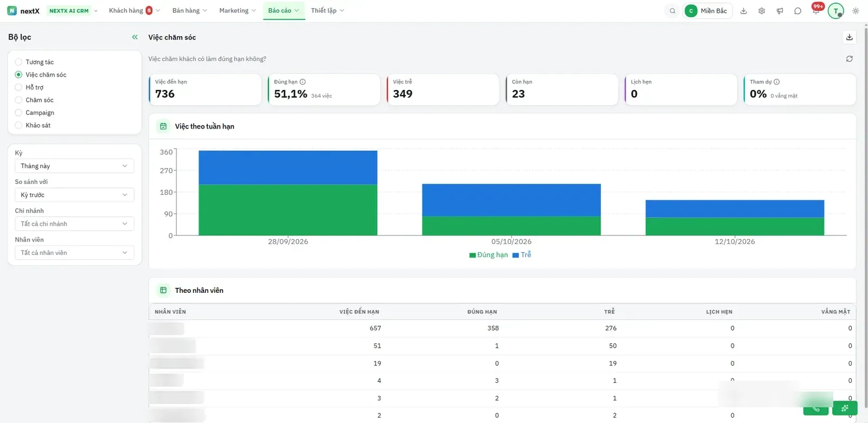This screenshot has width=868, height=423.
Task: Select the Khảo sát radio option
Action: click(18, 125)
